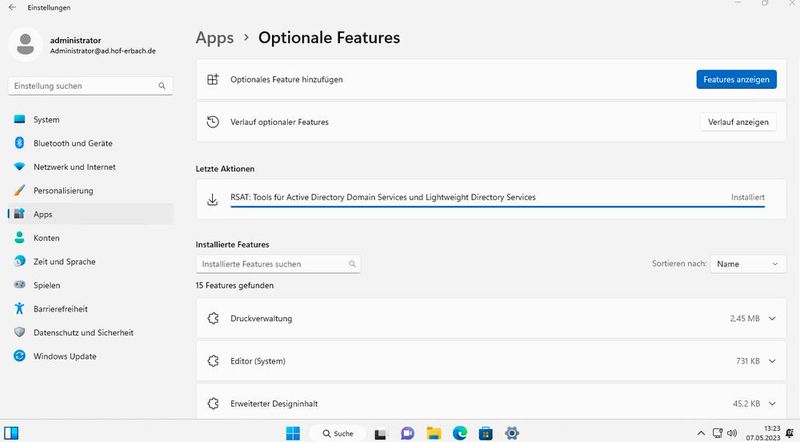Open Datenschutz und Sicherheit settings

(x=90, y=332)
